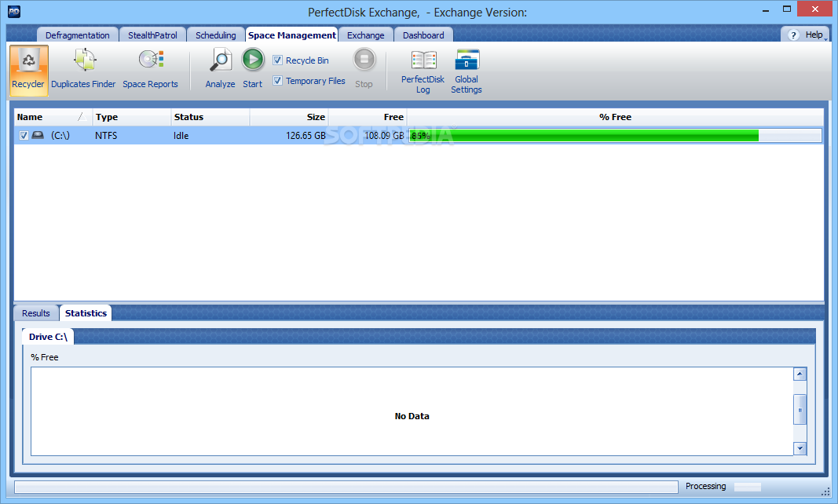Viewport: 838px width, 504px height.
Task: Sort by the Size column header
Action: (x=289, y=117)
